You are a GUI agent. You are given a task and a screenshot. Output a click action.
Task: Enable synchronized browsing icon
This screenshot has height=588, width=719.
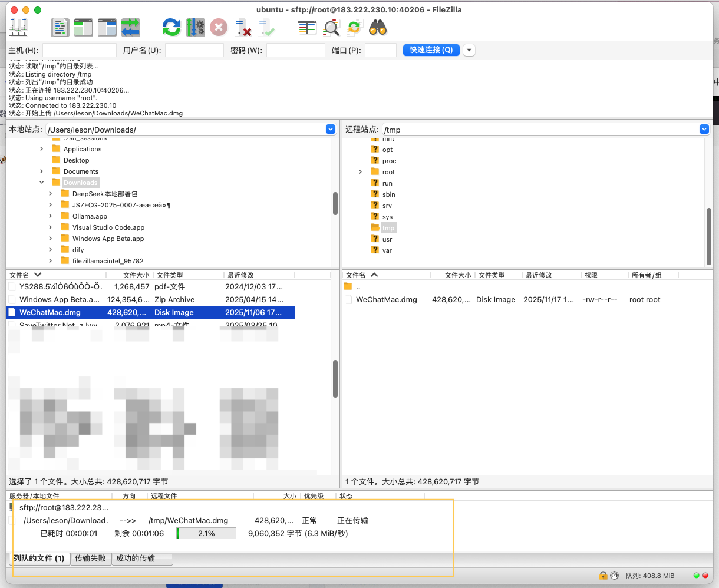(x=354, y=27)
